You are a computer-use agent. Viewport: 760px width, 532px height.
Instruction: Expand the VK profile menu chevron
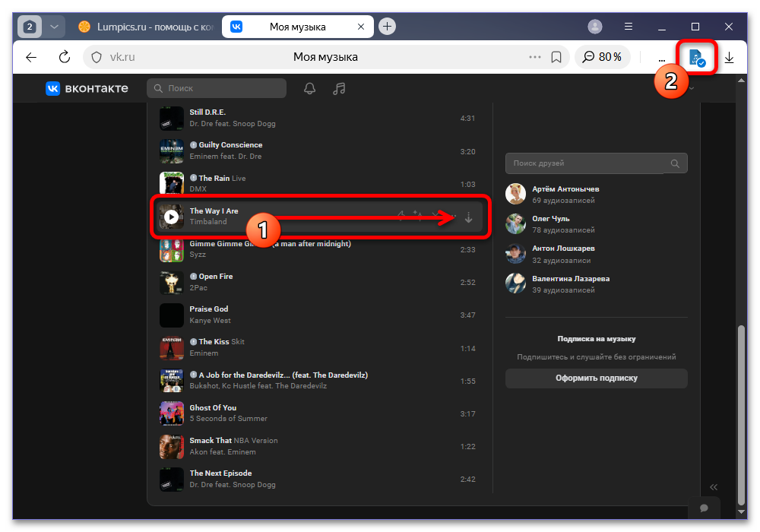[692, 88]
